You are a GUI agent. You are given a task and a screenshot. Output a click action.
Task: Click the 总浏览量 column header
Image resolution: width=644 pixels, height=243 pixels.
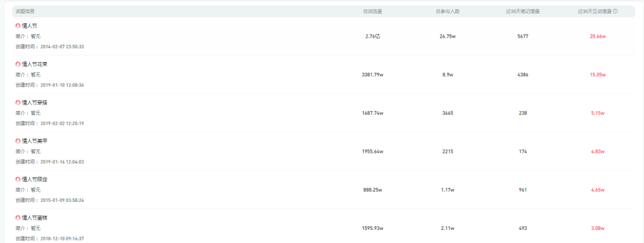(x=372, y=11)
